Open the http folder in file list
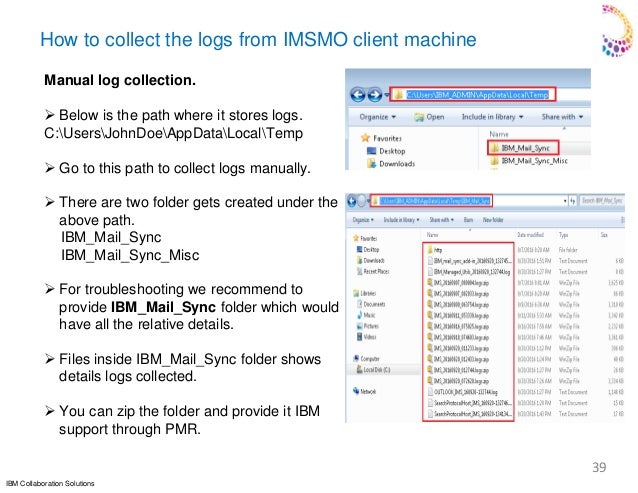Viewport: 638px width, 493px height. point(435,250)
